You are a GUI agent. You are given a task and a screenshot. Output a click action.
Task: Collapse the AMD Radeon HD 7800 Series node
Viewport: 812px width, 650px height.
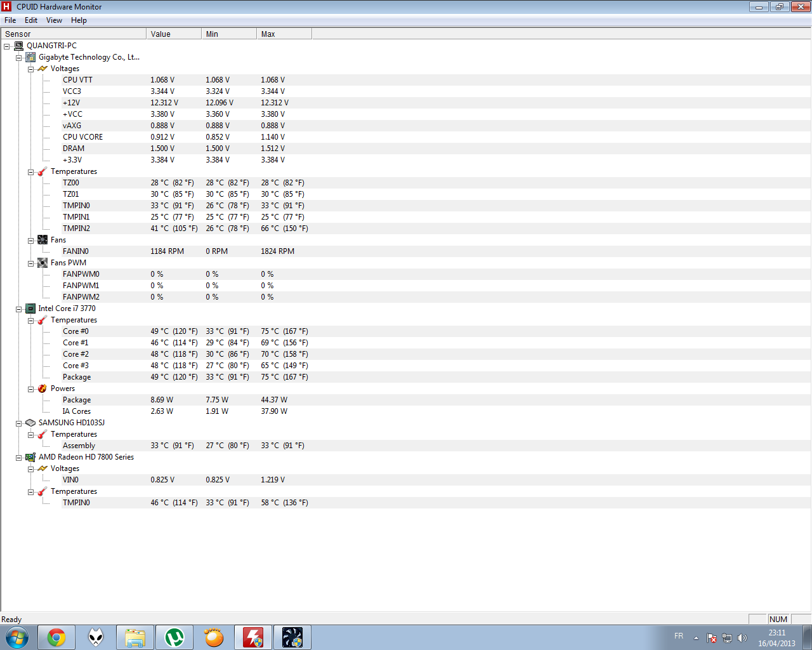point(19,458)
